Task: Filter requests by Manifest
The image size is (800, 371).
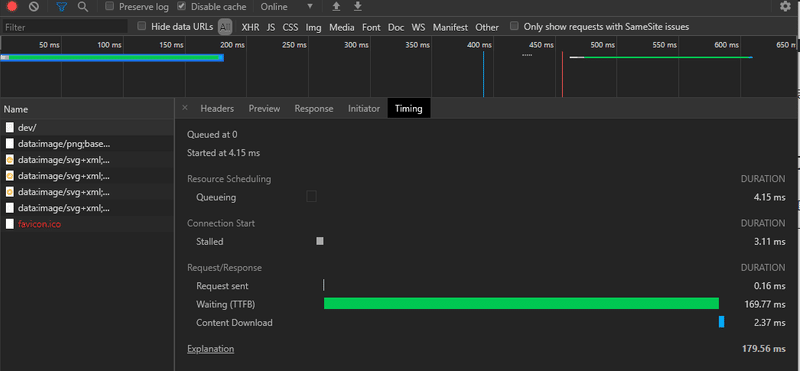Action: point(450,27)
